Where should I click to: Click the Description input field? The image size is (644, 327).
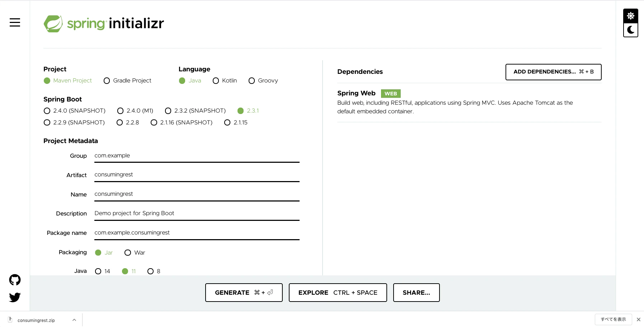tap(197, 214)
